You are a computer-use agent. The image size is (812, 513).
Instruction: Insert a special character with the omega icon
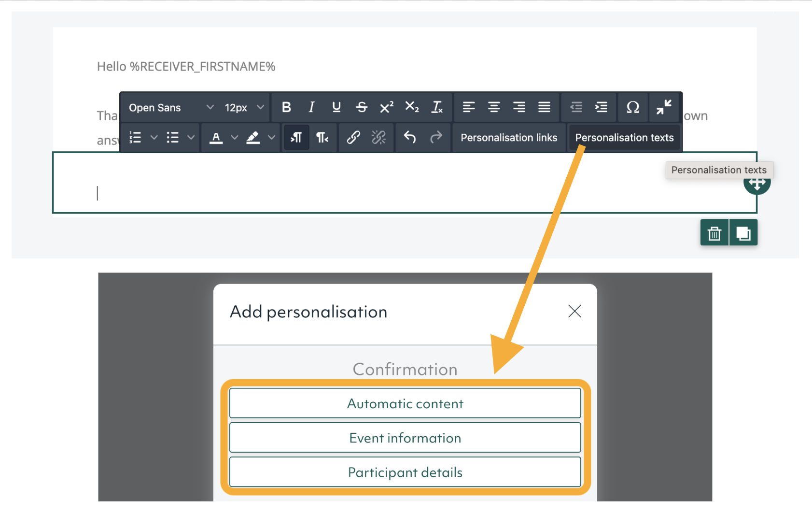[x=633, y=107]
